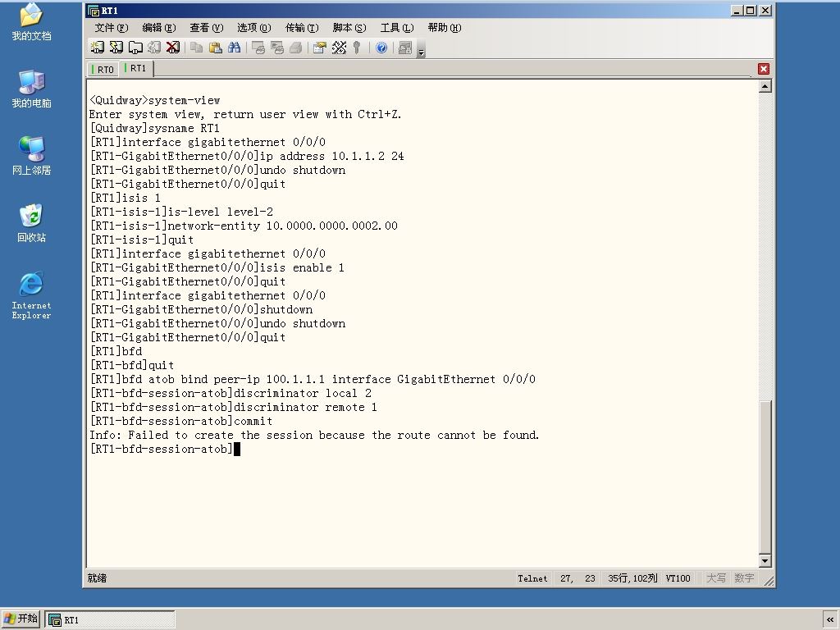Click the Print Selection toolbar icon

[277, 48]
